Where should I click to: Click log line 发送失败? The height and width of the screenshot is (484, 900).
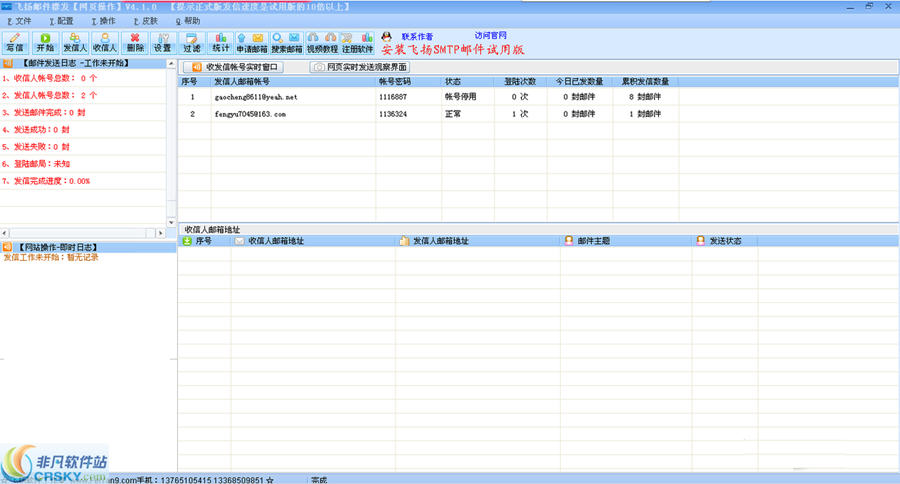36,147
